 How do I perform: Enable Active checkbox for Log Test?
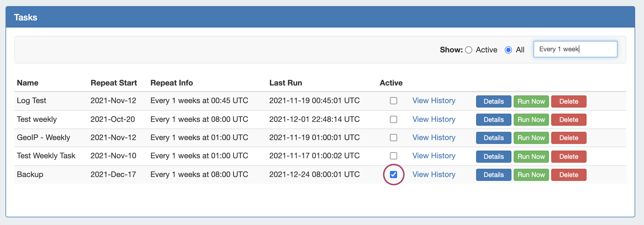coord(393,101)
